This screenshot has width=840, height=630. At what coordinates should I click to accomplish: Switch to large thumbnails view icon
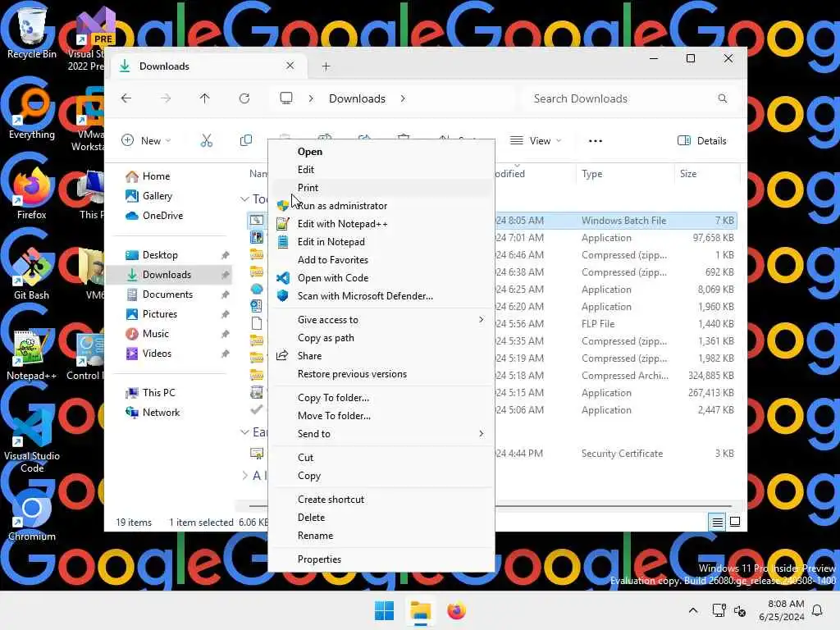click(x=735, y=522)
